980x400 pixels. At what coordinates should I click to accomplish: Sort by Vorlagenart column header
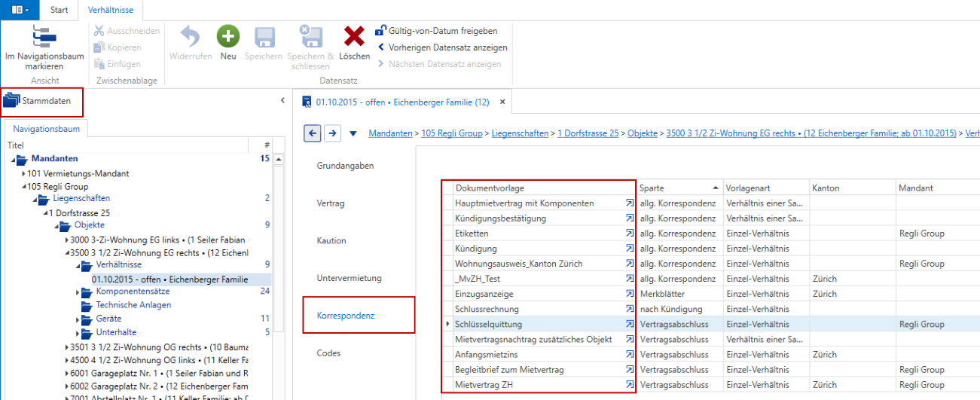click(765, 188)
